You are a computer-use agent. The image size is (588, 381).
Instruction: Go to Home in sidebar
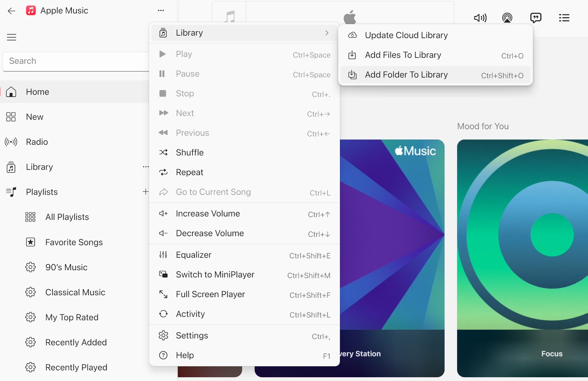pos(74,92)
